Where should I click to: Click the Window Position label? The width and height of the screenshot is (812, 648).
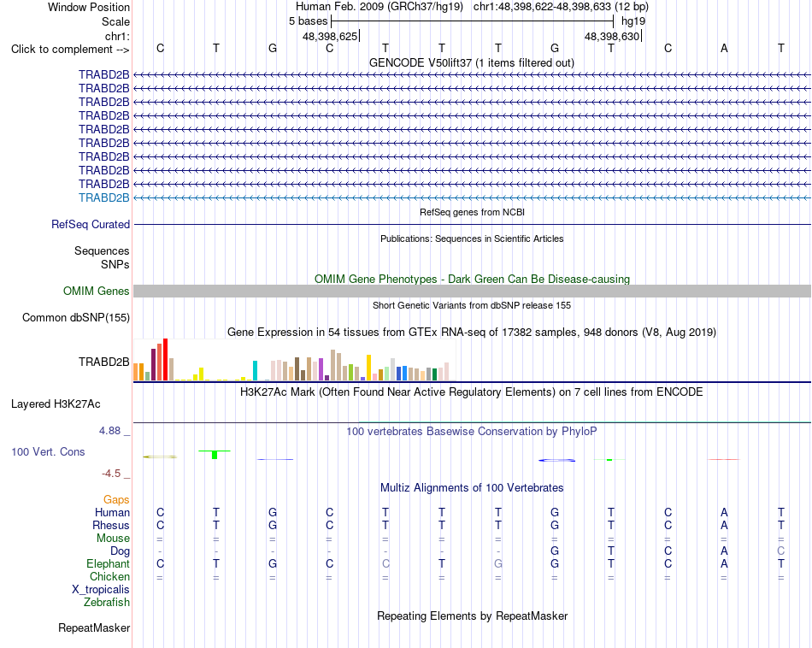click(89, 7)
